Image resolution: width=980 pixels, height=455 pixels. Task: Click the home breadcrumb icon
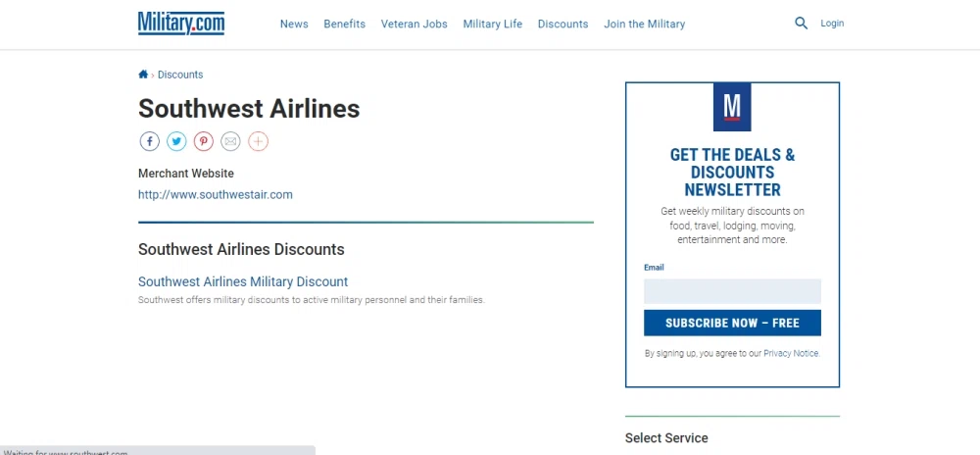coord(143,75)
